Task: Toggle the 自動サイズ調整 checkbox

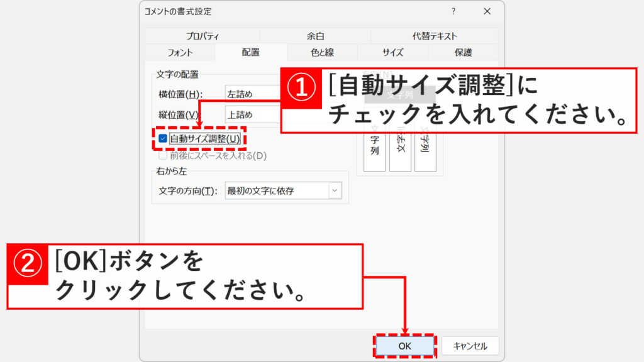Action: pos(163,139)
